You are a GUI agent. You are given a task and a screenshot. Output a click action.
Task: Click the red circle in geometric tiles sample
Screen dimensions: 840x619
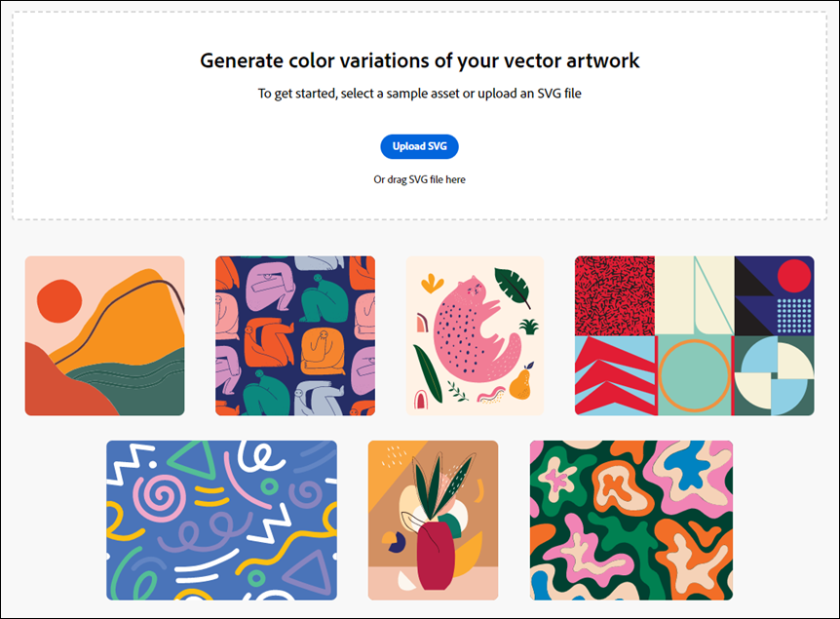[794, 276]
